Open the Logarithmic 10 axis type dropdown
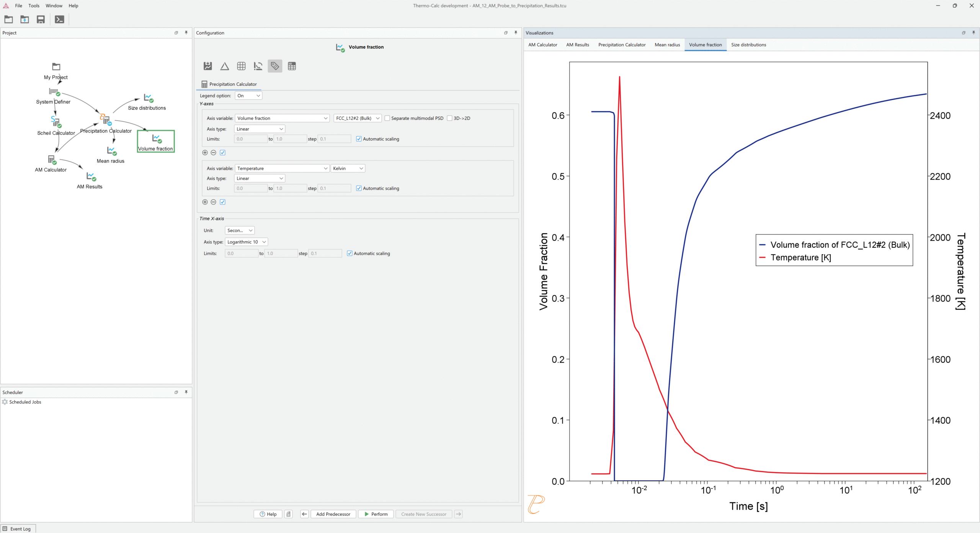The image size is (980, 533). point(246,242)
